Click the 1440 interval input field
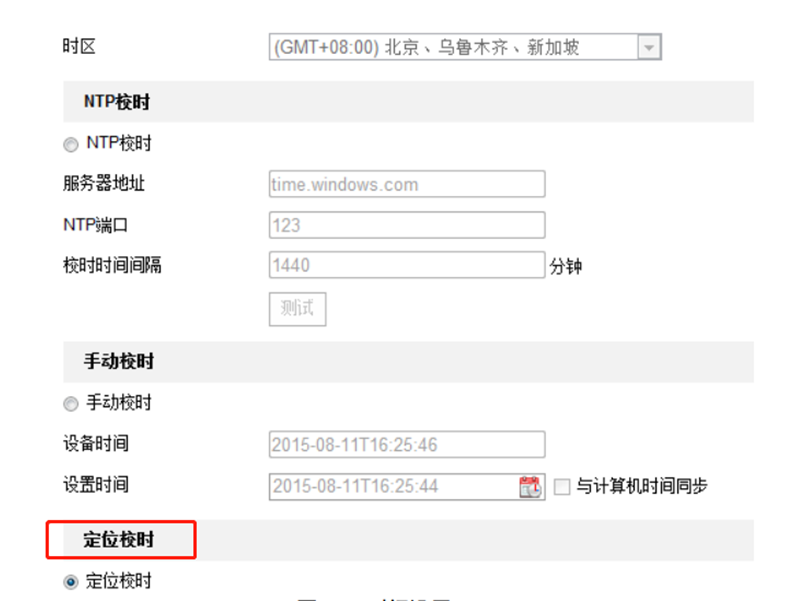799x606 pixels. click(x=407, y=265)
